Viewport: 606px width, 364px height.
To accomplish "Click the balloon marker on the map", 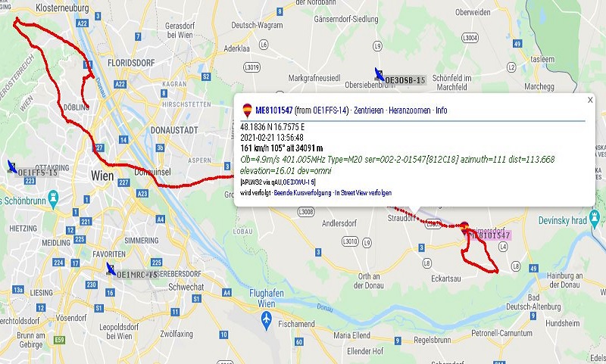I will pos(464,228).
